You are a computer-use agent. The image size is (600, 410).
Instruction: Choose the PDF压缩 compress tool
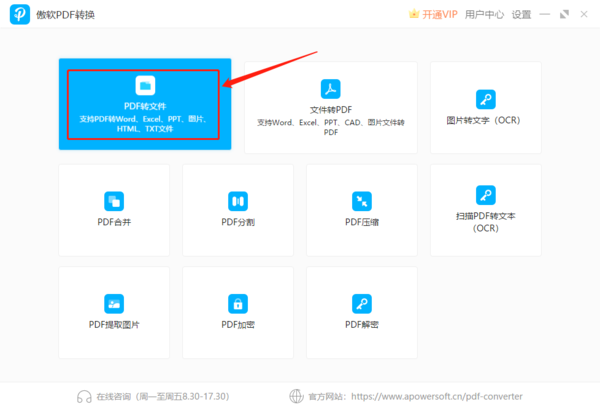(x=362, y=209)
